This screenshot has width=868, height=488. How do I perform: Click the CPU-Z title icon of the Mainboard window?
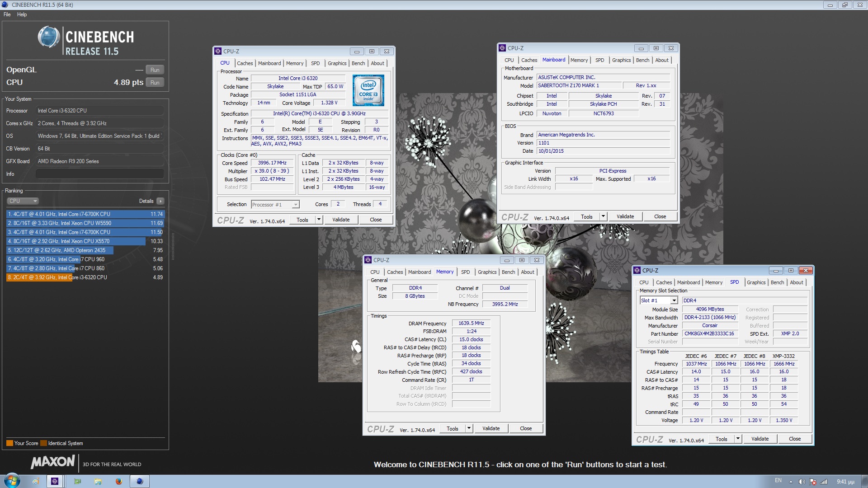[502, 48]
